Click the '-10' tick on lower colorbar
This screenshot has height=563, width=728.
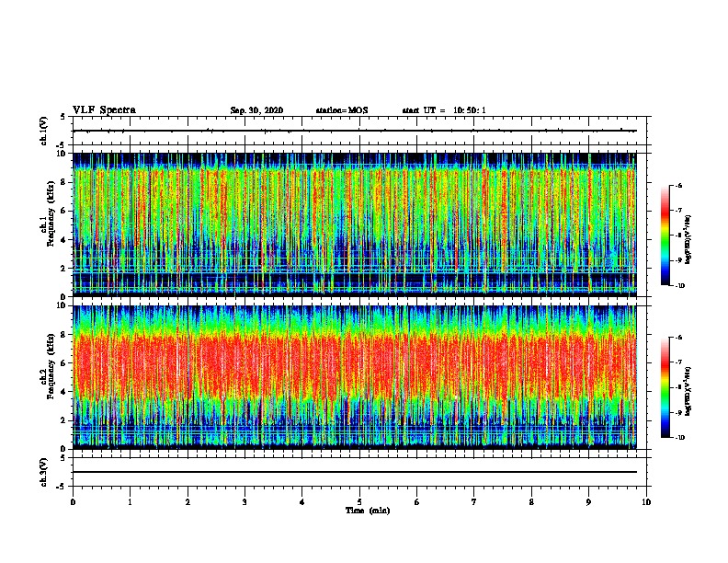tap(679, 438)
